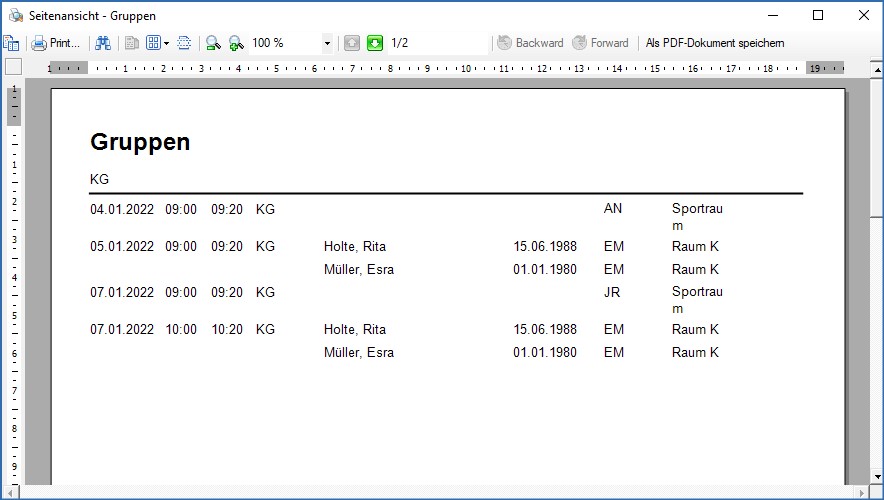Open the binoculars search tool

pyautogui.click(x=103, y=43)
